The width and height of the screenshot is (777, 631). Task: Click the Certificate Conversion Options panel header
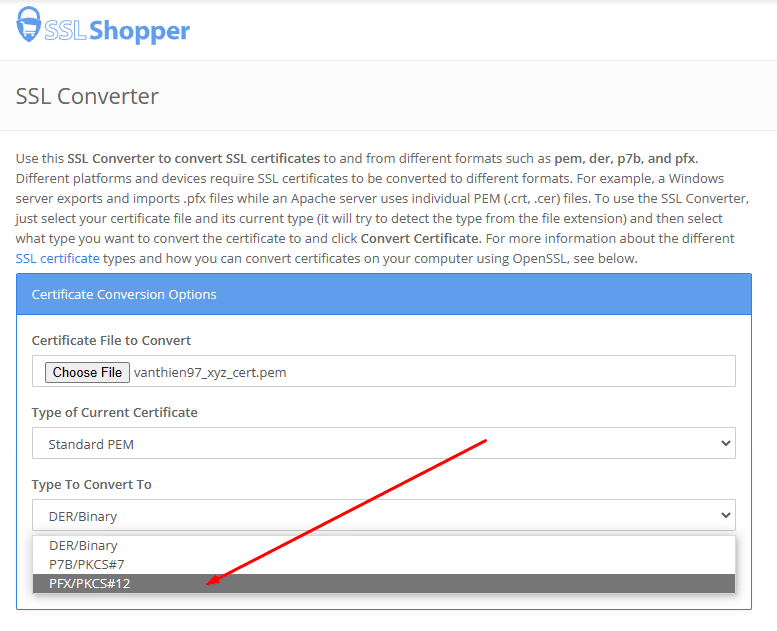384,294
